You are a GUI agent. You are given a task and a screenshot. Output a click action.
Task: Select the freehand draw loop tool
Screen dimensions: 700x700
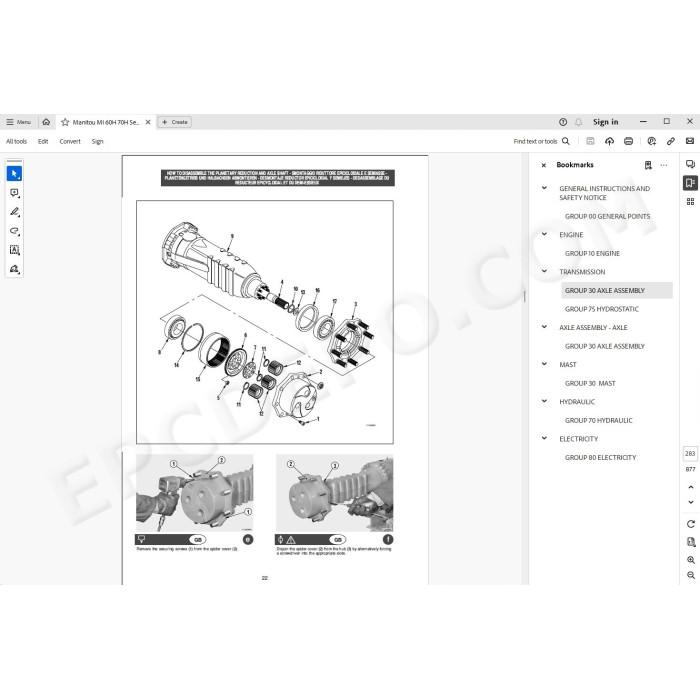click(14, 231)
